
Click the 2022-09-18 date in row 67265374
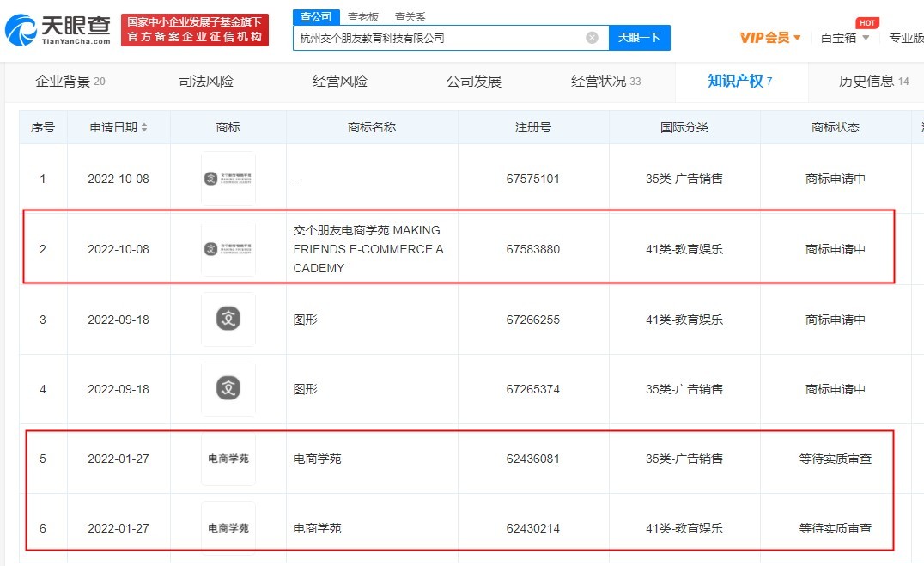click(119, 389)
